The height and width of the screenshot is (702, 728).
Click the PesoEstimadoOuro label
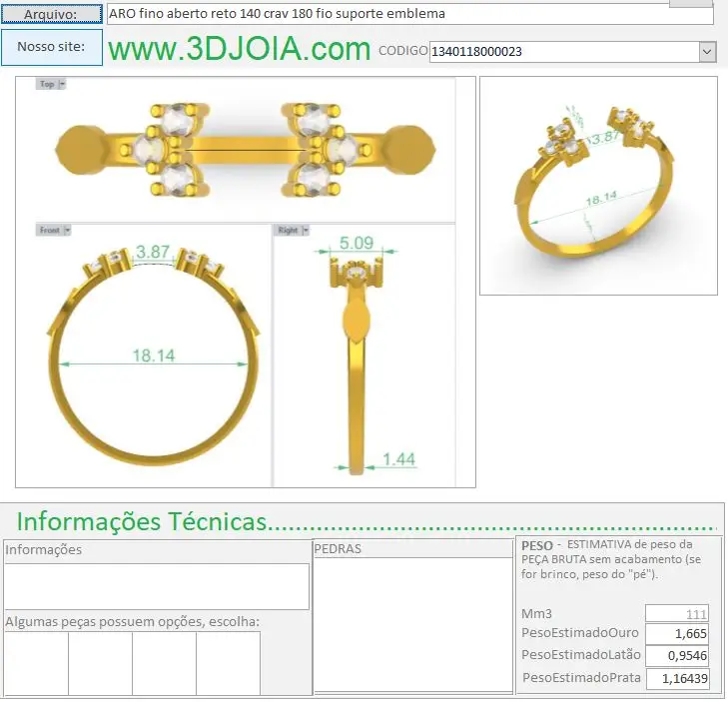[x=580, y=633]
